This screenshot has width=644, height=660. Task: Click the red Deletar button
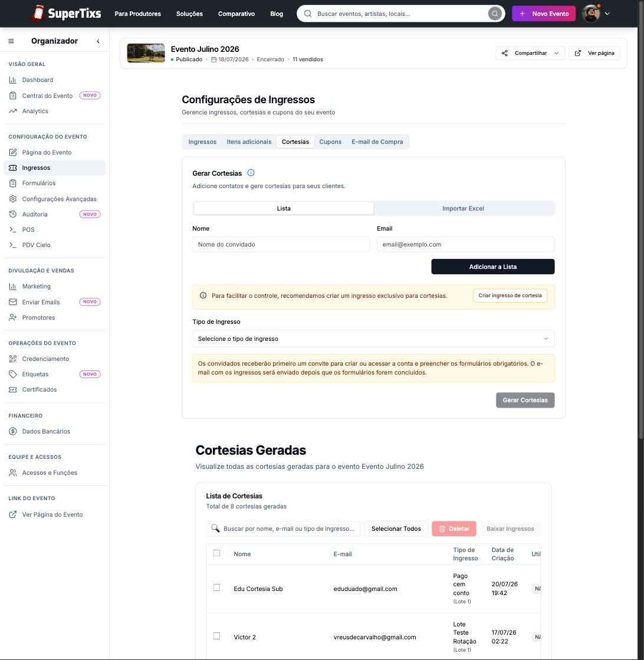click(454, 528)
